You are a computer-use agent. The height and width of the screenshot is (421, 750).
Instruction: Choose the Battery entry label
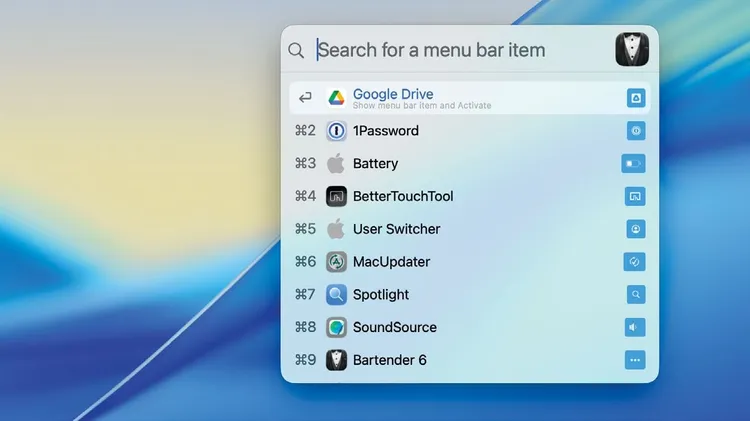[x=375, y=164]
